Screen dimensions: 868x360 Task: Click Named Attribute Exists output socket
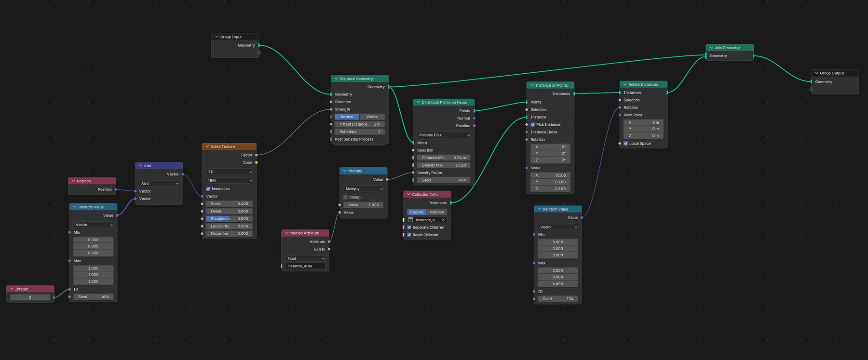pos(329,249)
